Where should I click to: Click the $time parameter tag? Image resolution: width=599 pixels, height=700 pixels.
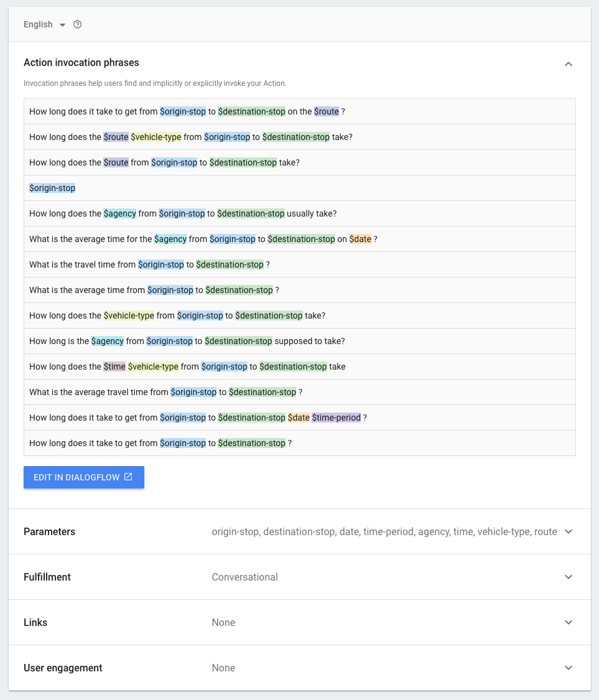pos(114,366)
